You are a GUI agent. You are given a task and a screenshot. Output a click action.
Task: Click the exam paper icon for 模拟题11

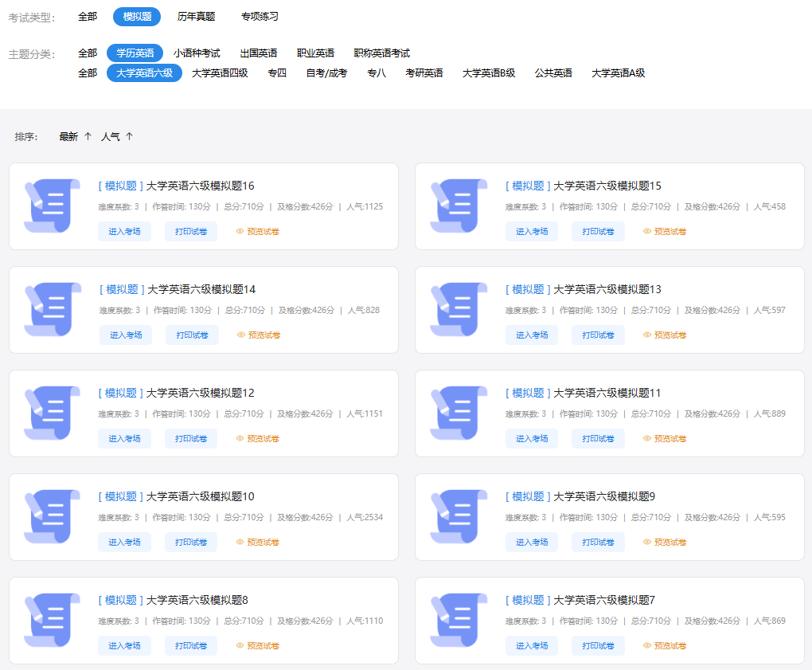point(459,413)
